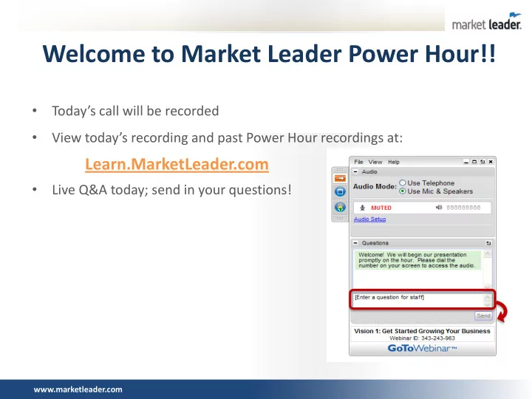Click the top grip handle of the grab tab

tap(340, 170)
